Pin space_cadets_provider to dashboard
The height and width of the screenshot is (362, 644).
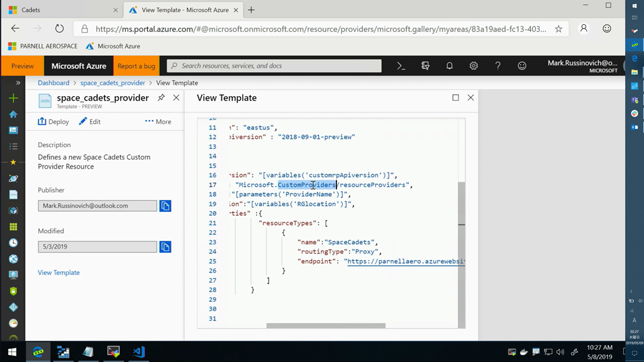click(161, 98)
